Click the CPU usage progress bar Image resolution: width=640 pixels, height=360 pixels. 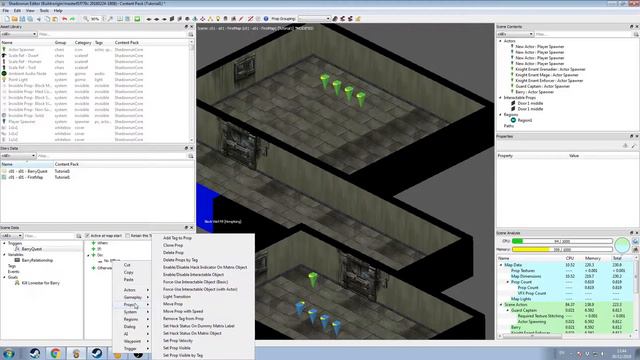(x=562, y=241)
